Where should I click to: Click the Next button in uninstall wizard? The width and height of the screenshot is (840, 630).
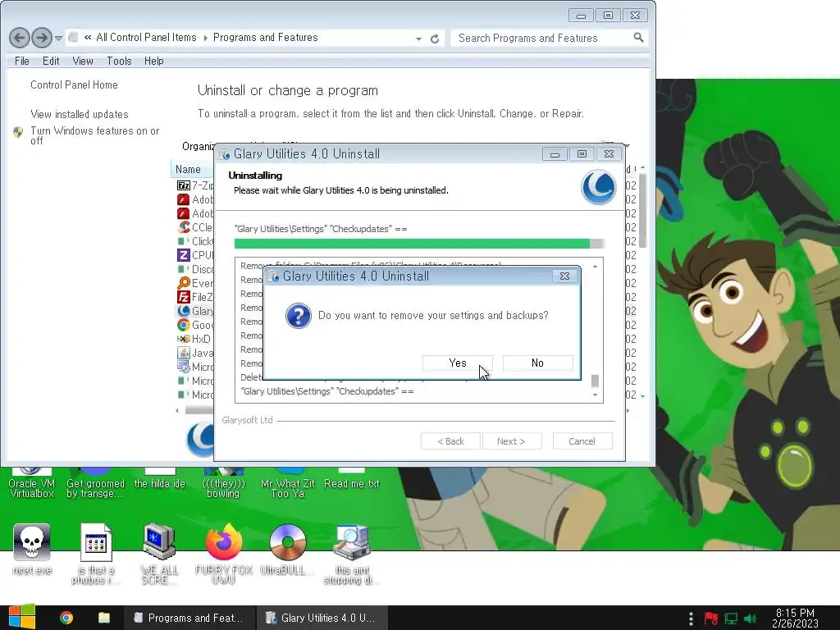tap(512, 441)
